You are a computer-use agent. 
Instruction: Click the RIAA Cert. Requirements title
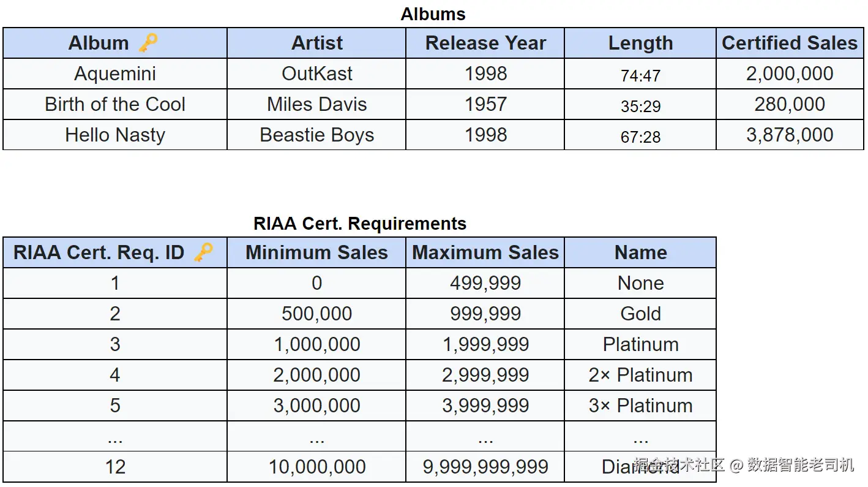point(360,224)
